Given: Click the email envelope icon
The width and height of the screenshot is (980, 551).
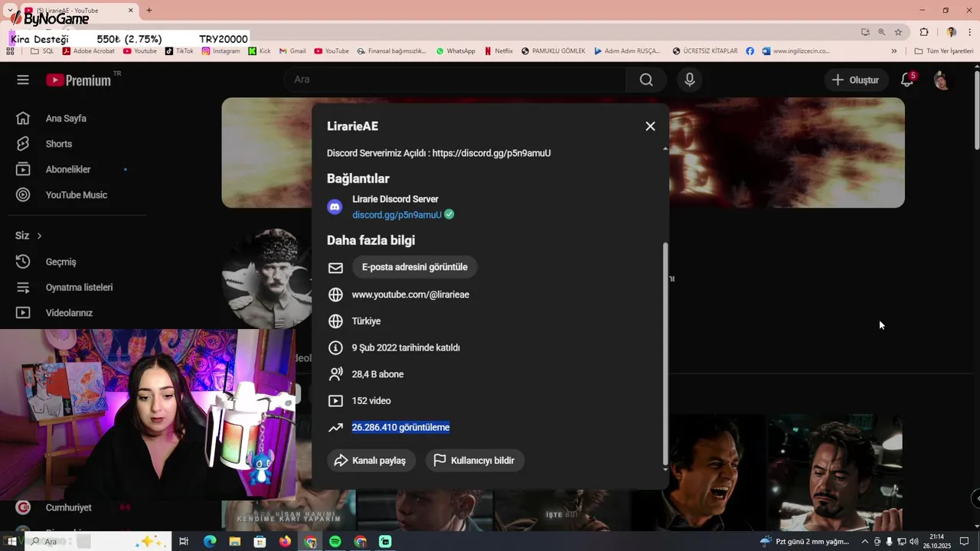Looking at the screenshot, I should coord(335,268).
